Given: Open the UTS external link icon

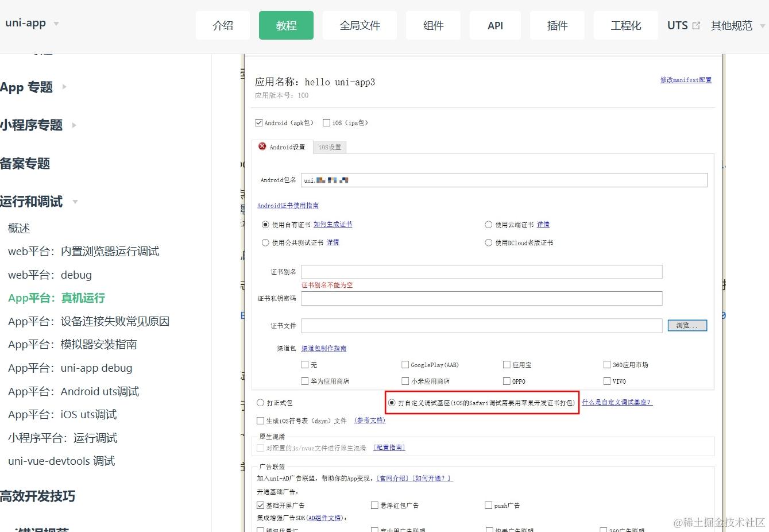Looking at the screenshot, I should point(696,25).
